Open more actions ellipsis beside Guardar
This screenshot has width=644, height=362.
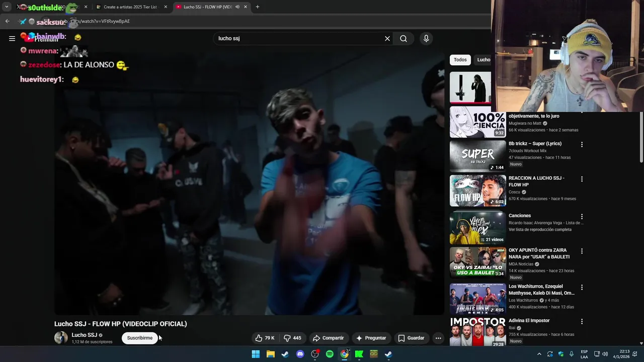pyautogui.click(x=438, y=338)
